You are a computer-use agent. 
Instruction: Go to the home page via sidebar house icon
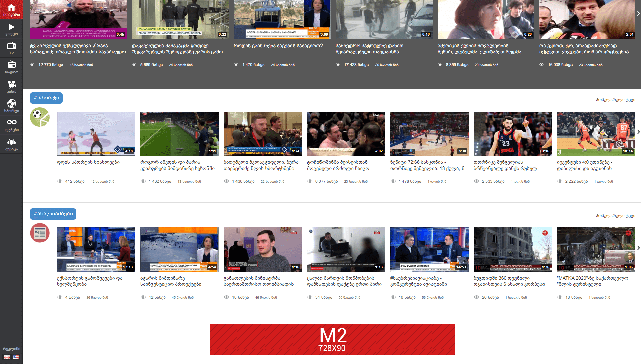11,9
